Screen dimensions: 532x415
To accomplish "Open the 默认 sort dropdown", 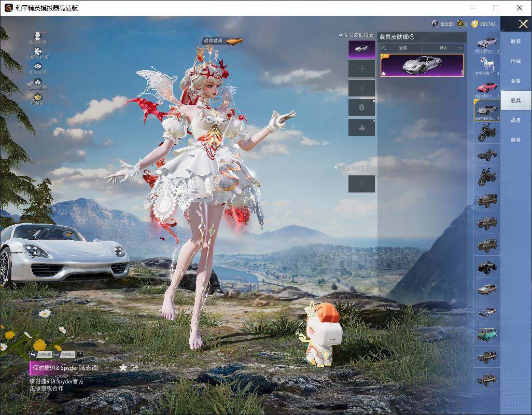I will click(x=443, y=48).
